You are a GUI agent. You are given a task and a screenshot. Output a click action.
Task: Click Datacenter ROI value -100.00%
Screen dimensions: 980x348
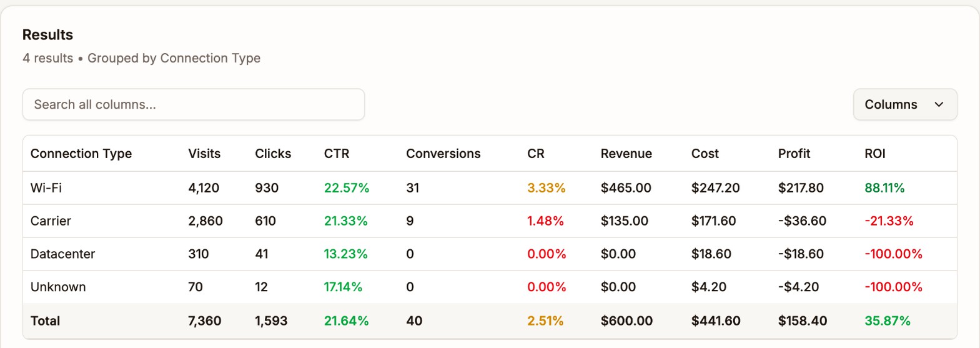pyautogui.click(x=893, y=254)
